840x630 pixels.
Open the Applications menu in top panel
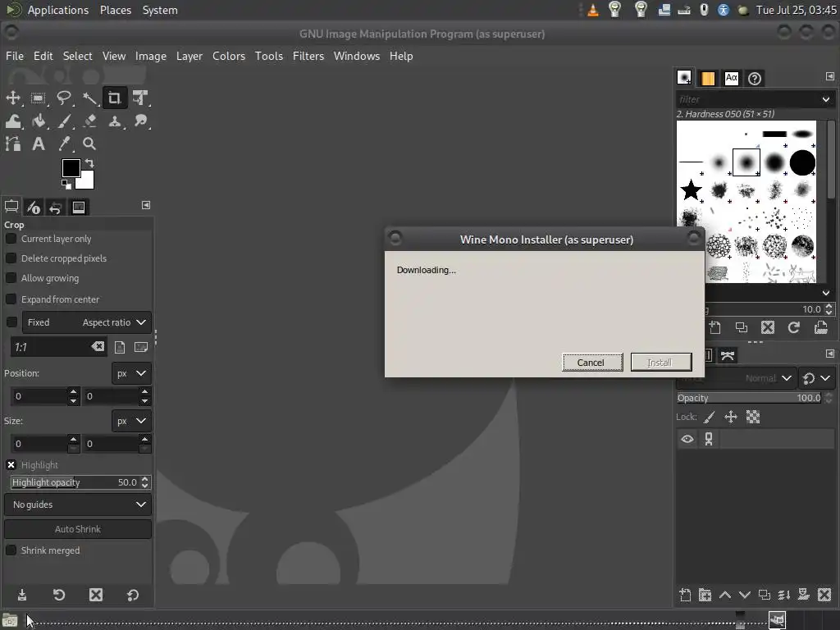tap(58, 10)
